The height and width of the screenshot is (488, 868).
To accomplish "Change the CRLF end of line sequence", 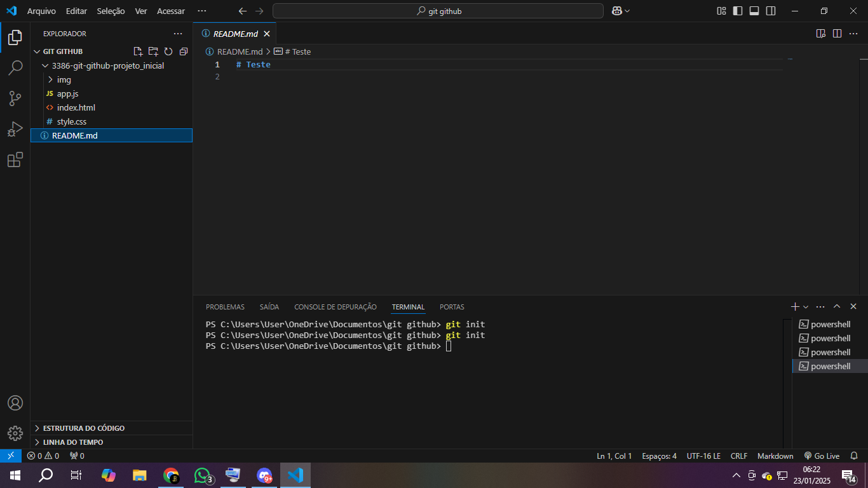I will (x=739, y=456).
